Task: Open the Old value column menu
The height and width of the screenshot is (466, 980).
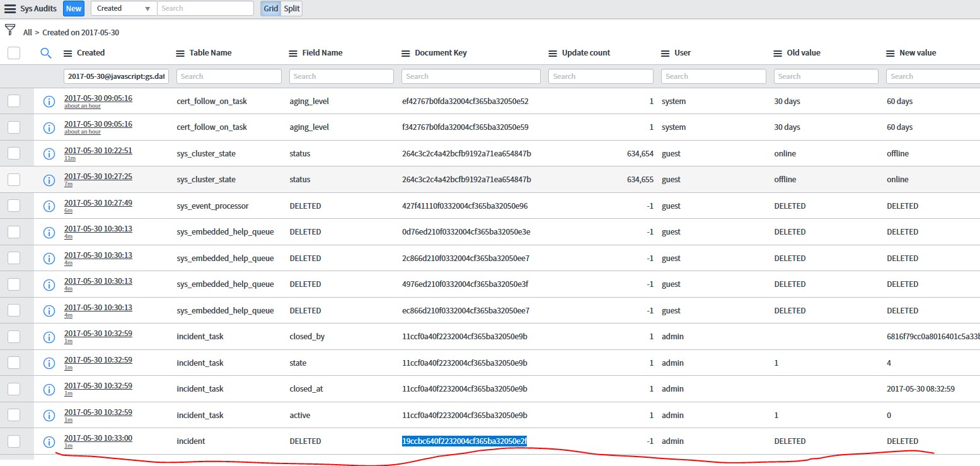Action: point(778,53)
